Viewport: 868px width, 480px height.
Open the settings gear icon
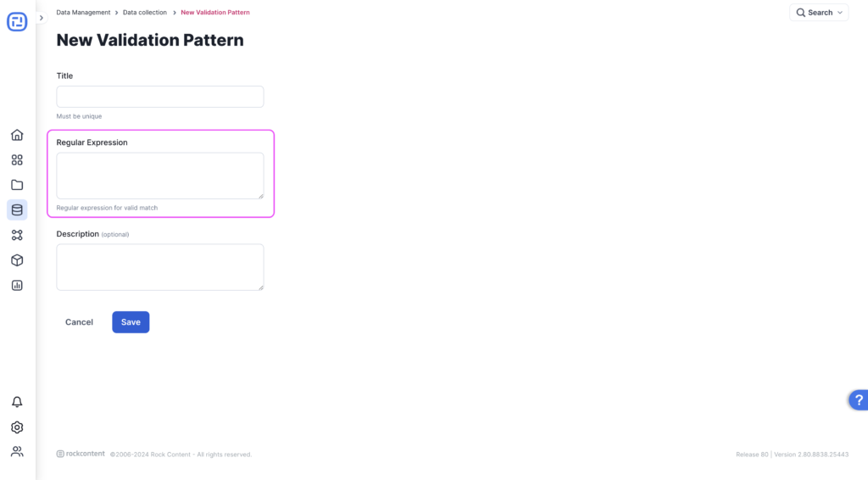coord(17,427)
